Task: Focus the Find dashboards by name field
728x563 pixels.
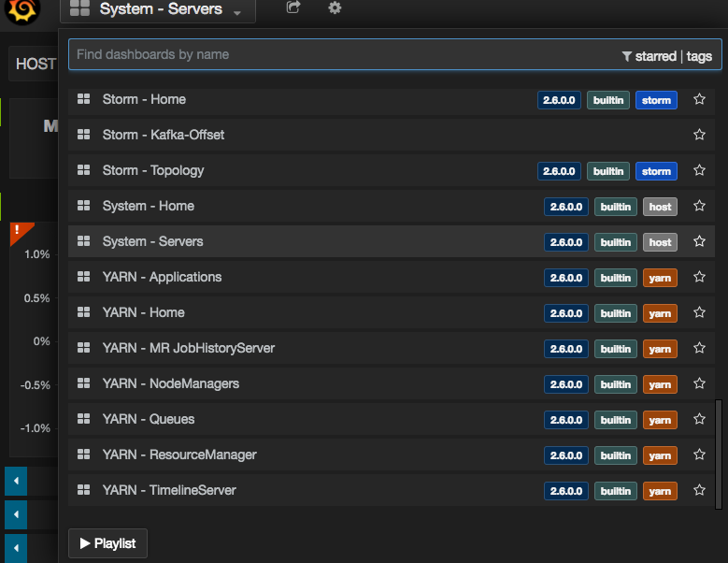Action: 336,55
